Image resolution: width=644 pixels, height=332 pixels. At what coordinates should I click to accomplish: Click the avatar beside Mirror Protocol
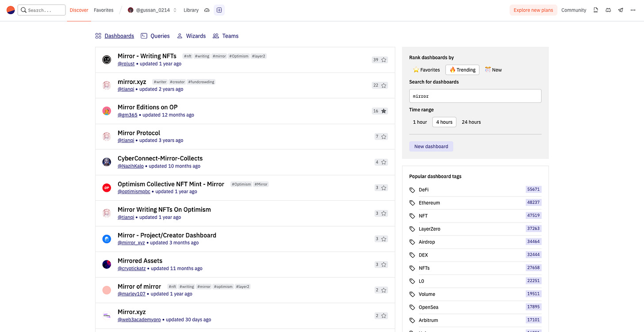(x=107, y=136)
